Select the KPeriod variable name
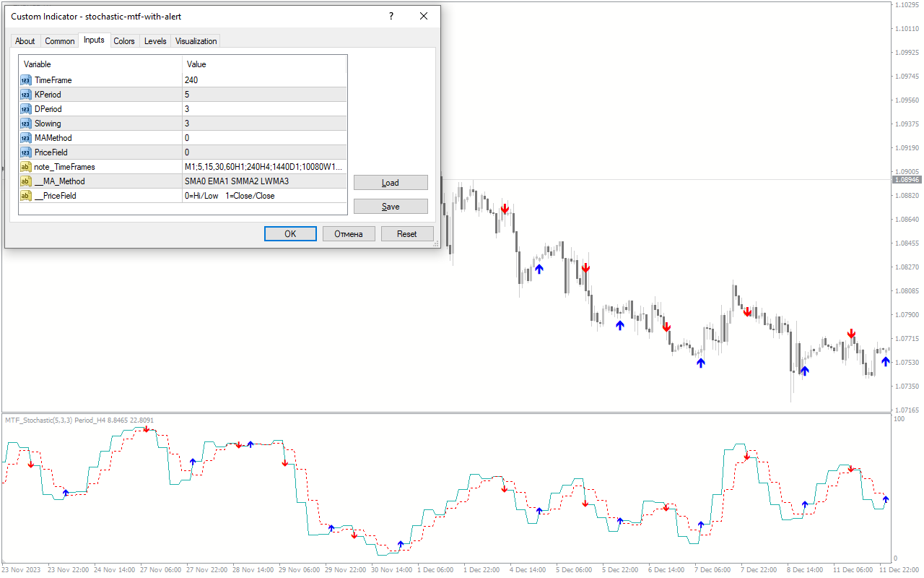 [48, 95]
